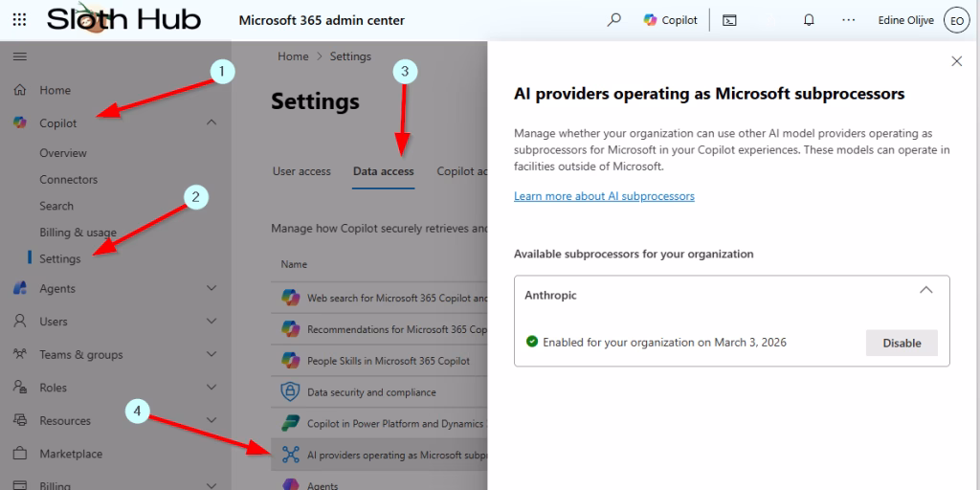Collapse the navigation hamburger menu

20,56
